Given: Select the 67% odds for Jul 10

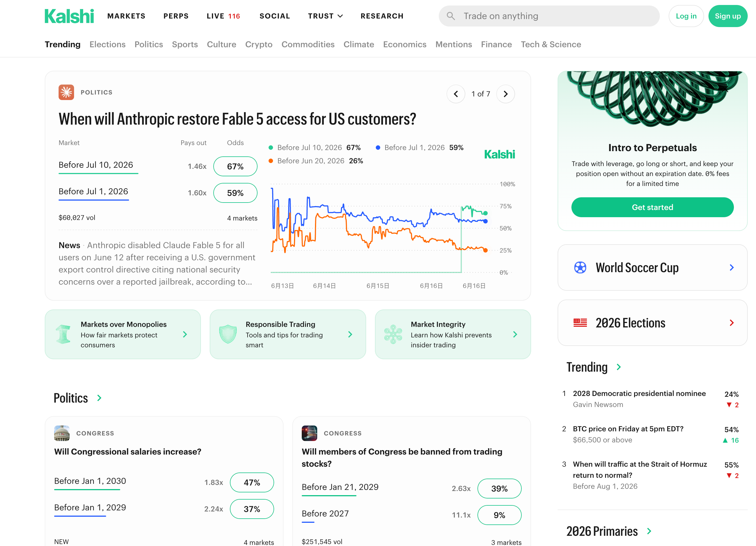Looking at the screenshot, I should (235, 166).
